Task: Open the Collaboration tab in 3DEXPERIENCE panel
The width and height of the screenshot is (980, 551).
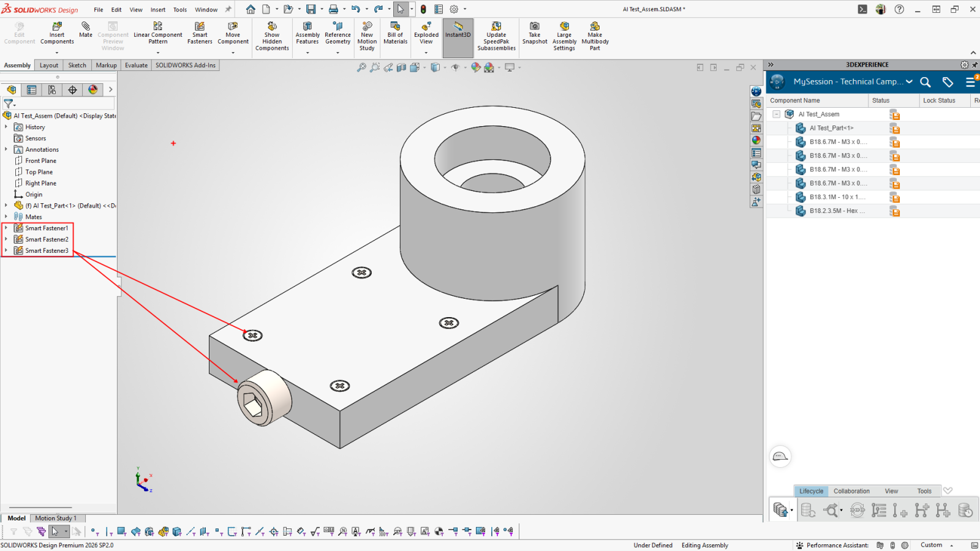Action: [851, 491]
